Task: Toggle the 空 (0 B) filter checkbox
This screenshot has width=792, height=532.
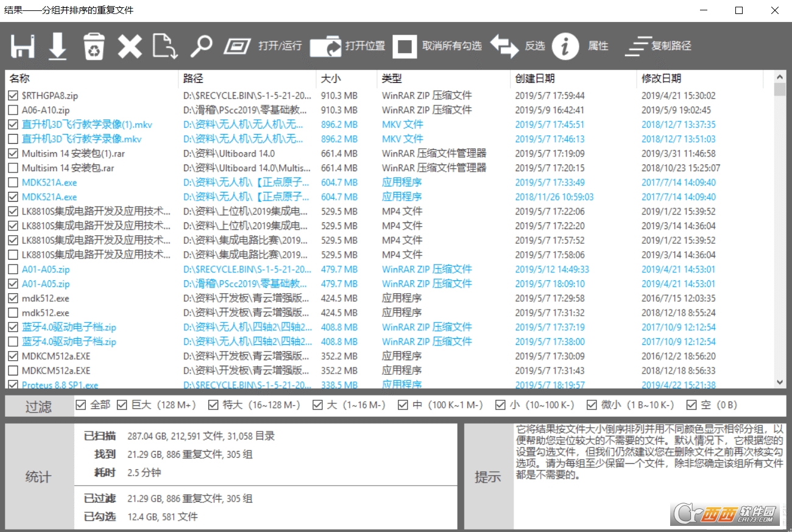Action: coord(691,405)
